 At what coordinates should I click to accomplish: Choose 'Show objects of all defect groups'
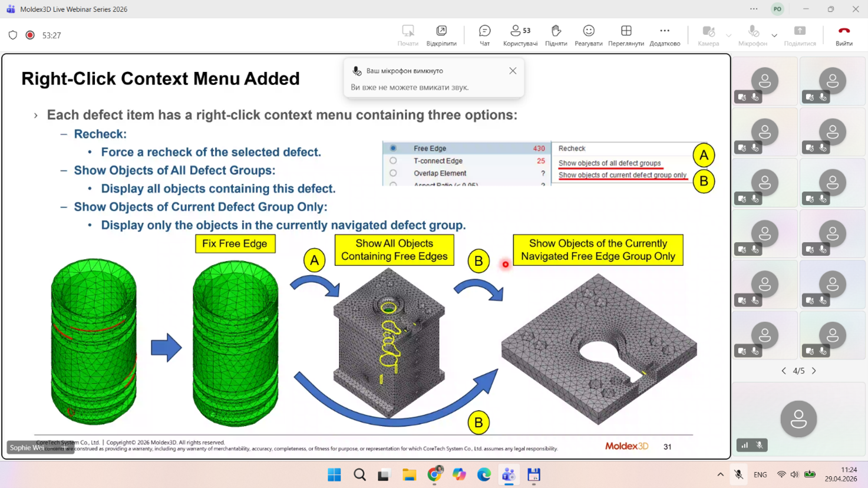coord(609,163)
